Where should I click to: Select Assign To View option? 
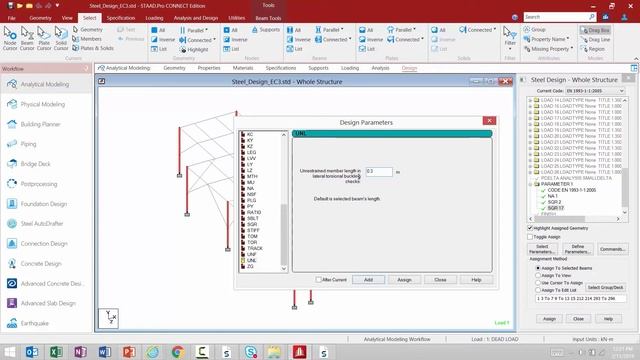pyautogui.click(x=538, y=276)
